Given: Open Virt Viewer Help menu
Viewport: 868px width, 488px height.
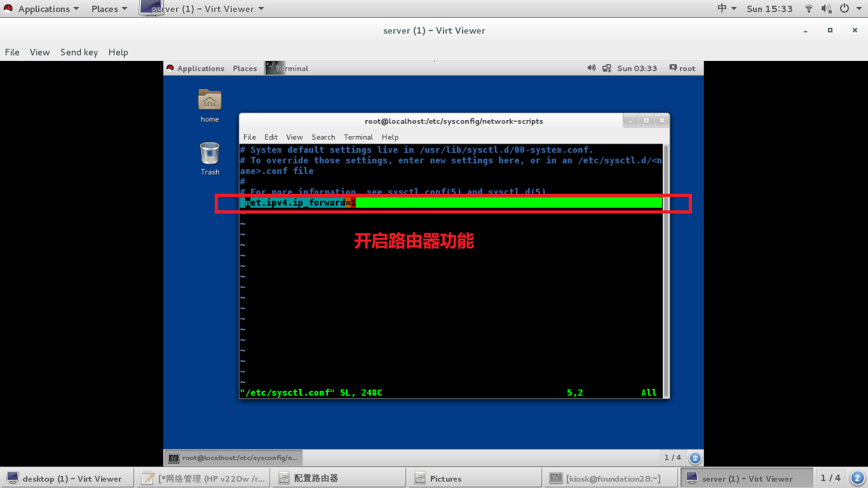Looking at the screenshot, I should (x=118, y=52).
